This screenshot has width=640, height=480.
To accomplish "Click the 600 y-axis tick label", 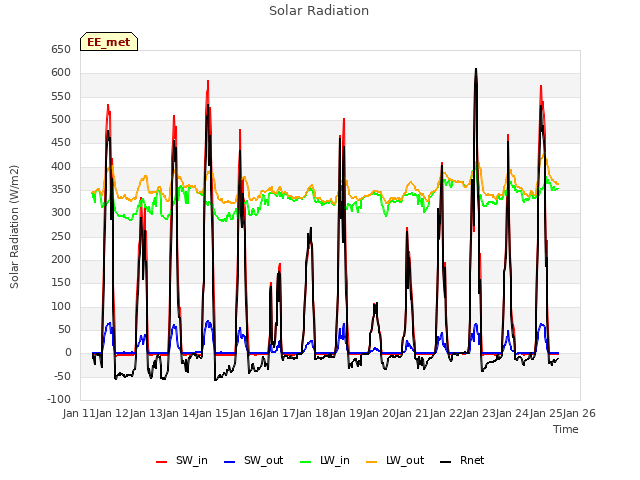I will pos(61,73).
